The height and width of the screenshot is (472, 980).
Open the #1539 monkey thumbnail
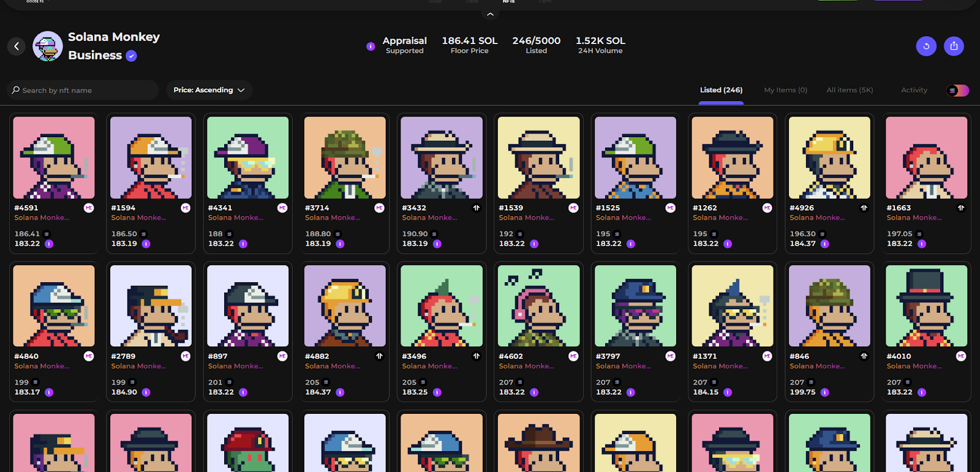pyautogui.click(x=538, y=158)
